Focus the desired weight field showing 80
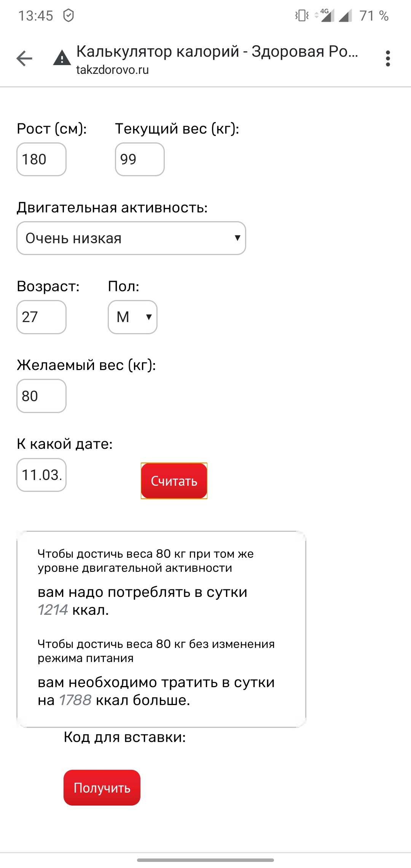The width and height of the screenshot is (411, 868). (41, 396)
